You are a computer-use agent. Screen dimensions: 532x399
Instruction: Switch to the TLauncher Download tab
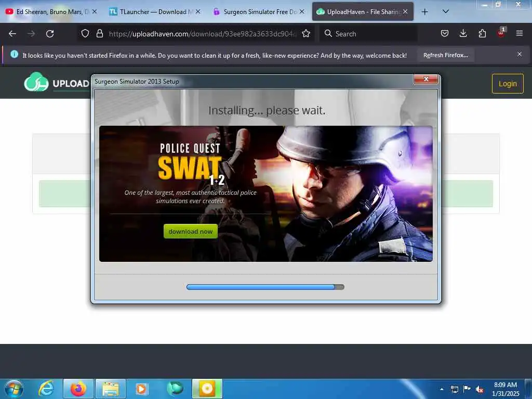155,11
